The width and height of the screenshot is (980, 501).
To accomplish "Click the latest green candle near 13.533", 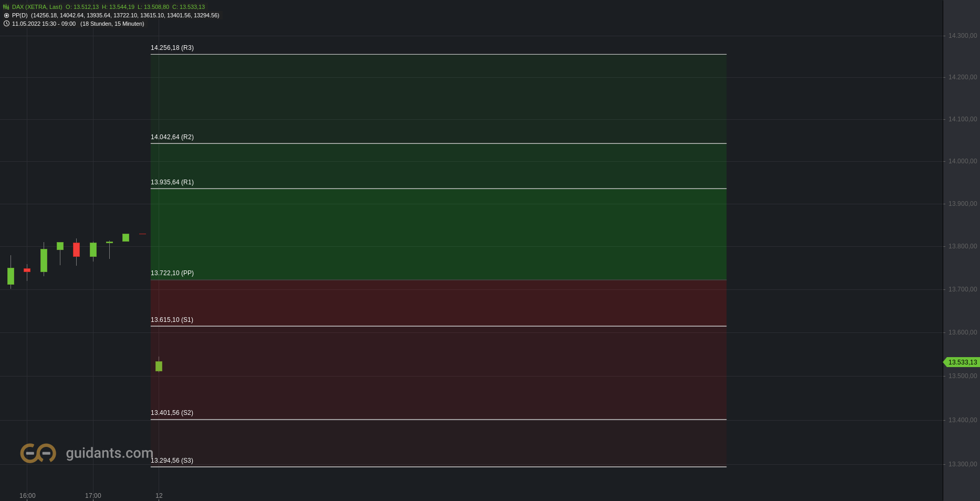I will (x=159, y=366).
